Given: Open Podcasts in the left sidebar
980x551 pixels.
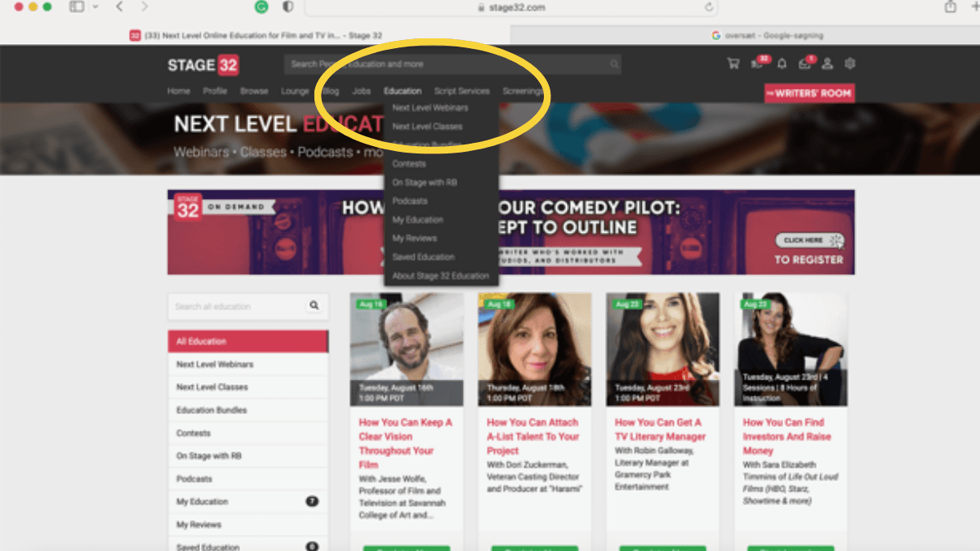Looking at the screenshot, I should (x=248, y=478).
